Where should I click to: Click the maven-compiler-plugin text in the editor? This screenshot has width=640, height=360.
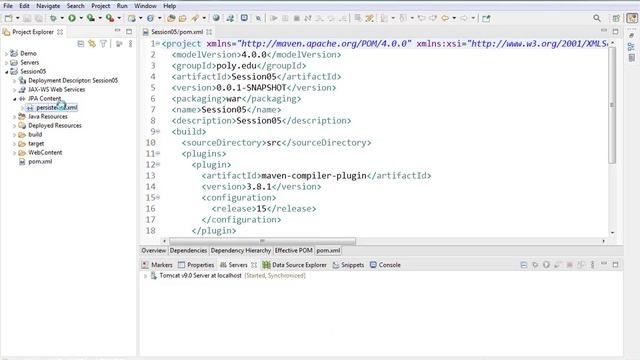[313, 176]
